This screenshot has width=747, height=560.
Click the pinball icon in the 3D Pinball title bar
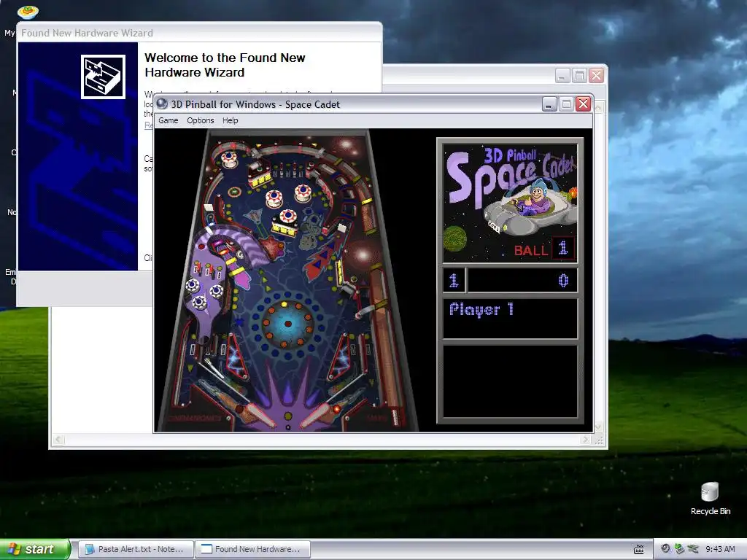pos(162,104)
